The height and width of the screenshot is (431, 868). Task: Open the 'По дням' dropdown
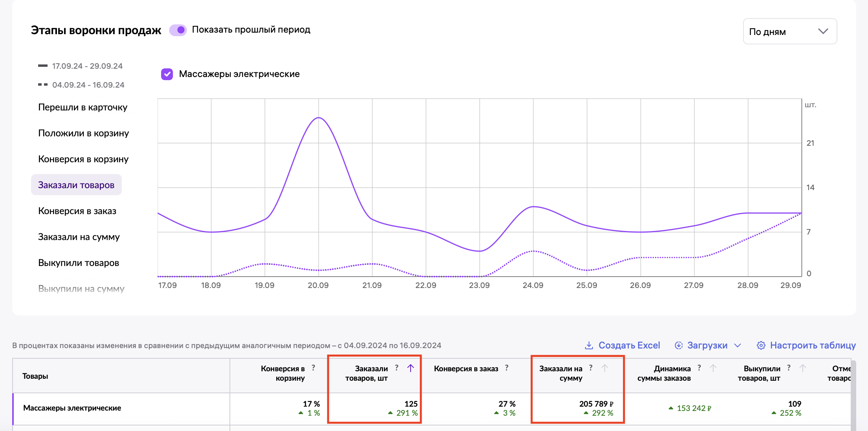pyautogui.click(x=790, y=31)
